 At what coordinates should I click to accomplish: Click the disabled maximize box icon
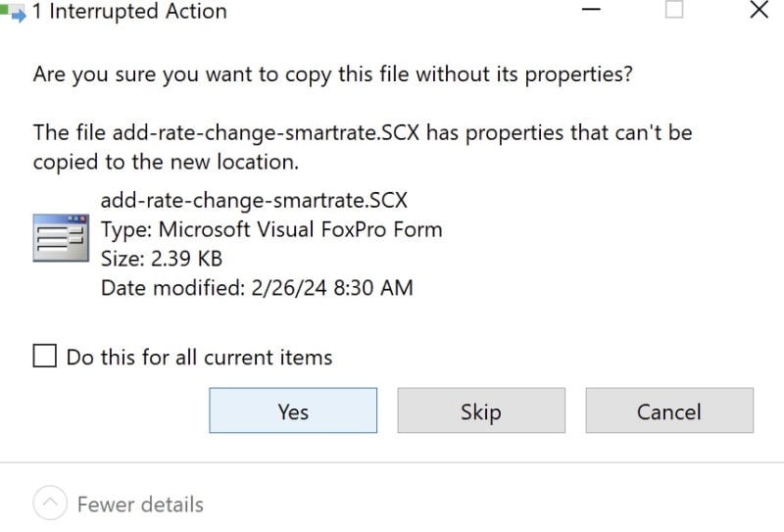coord(674,9)
